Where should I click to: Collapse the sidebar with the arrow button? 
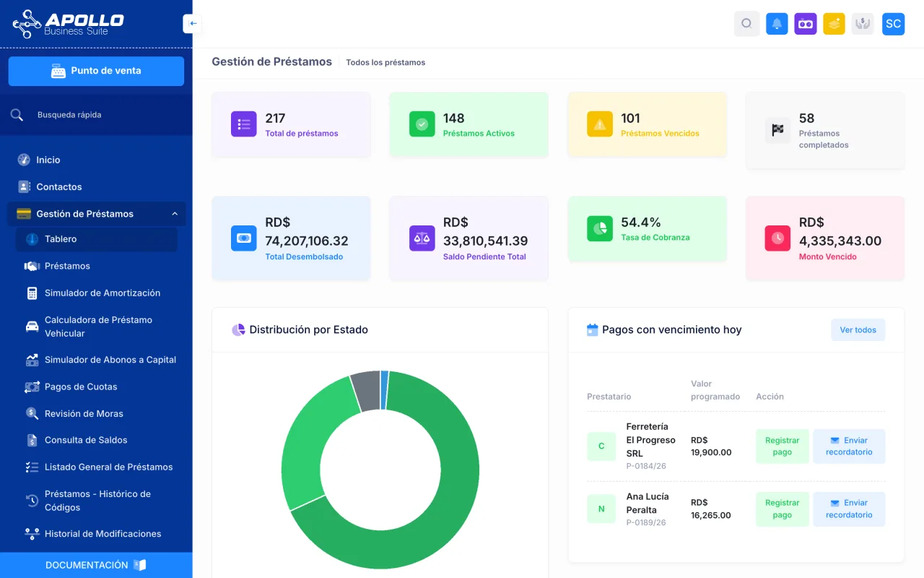[193, 23]
